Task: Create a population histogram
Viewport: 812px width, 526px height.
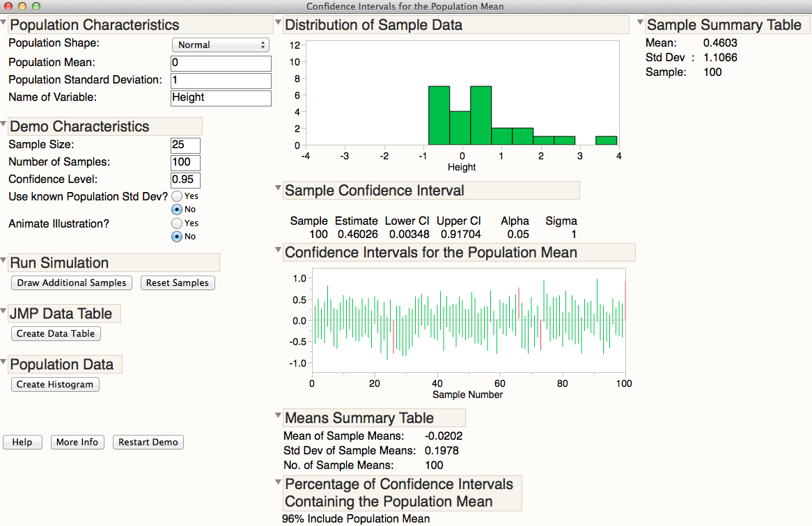Action: [55, 384]
